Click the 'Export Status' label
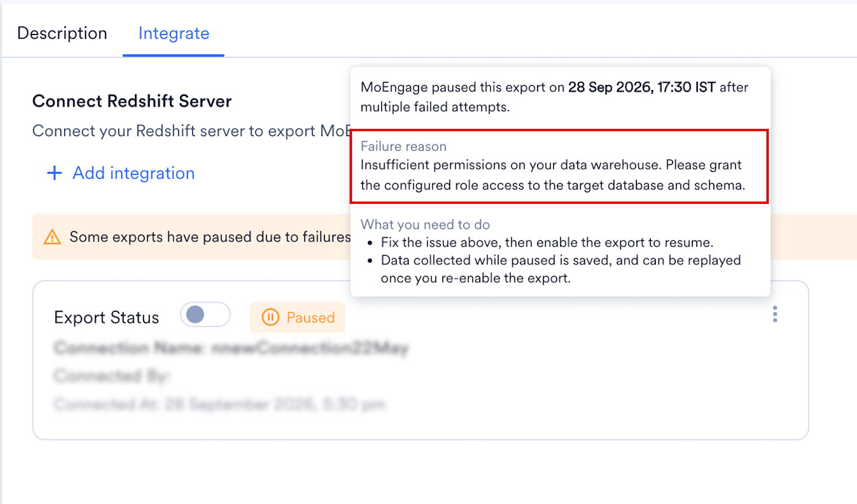 click(107, 317)
